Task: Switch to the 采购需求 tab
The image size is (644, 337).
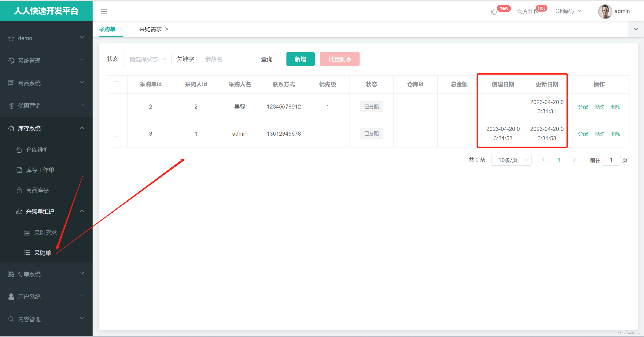Action: coord(150,29)
